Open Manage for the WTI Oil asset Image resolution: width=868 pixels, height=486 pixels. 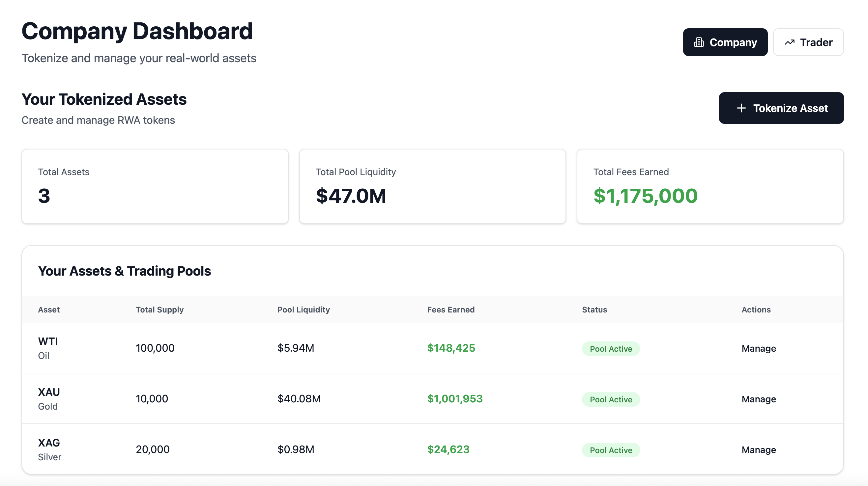point(758,348)
